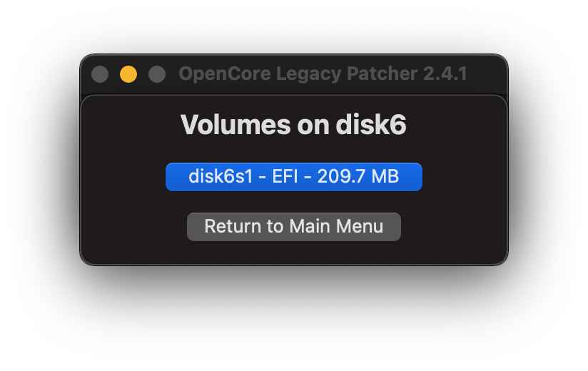This screenshot has width=588, height=371.
Task: Click the word "Volumes" in the heading
Action: click(x=235, y=124)
